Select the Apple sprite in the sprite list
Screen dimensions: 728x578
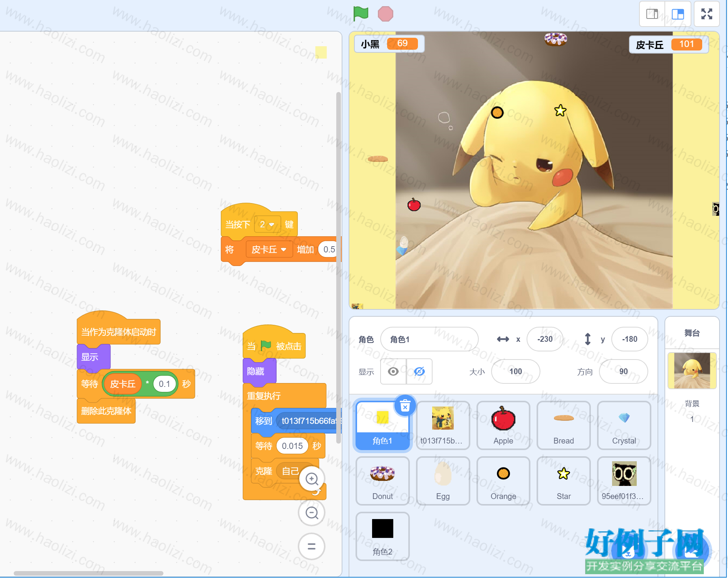(x=503, y=425)
